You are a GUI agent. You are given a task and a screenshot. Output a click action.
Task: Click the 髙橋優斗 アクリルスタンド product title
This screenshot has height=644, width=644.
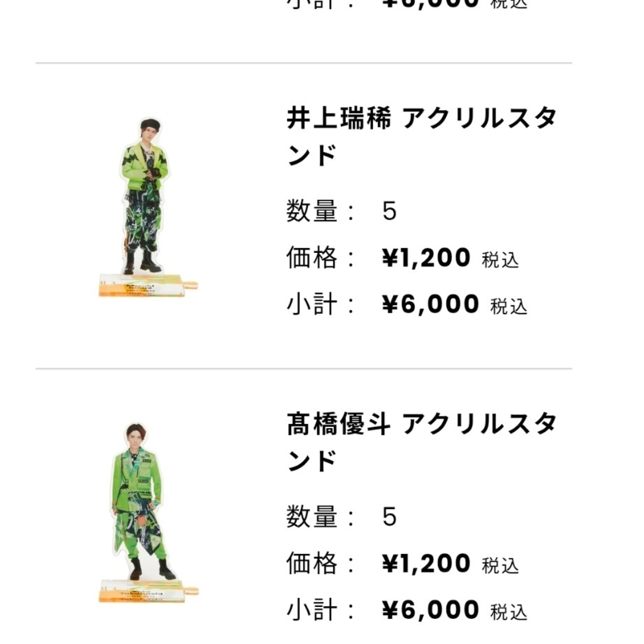pos(422,442)
